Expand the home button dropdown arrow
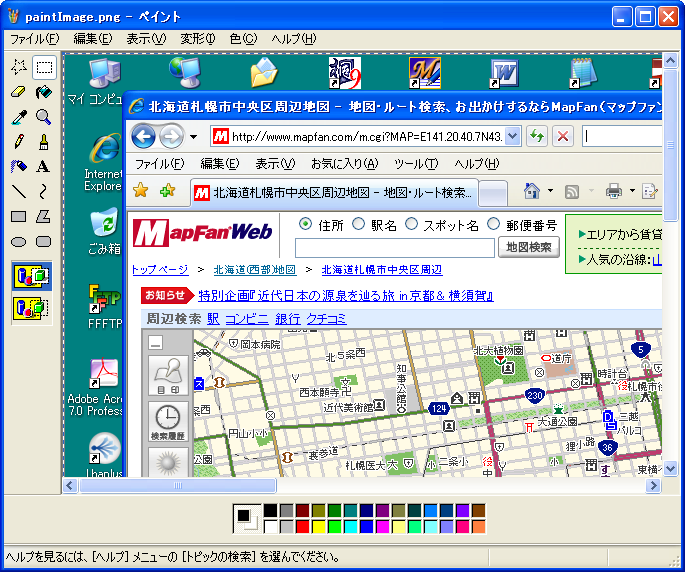 550,191
